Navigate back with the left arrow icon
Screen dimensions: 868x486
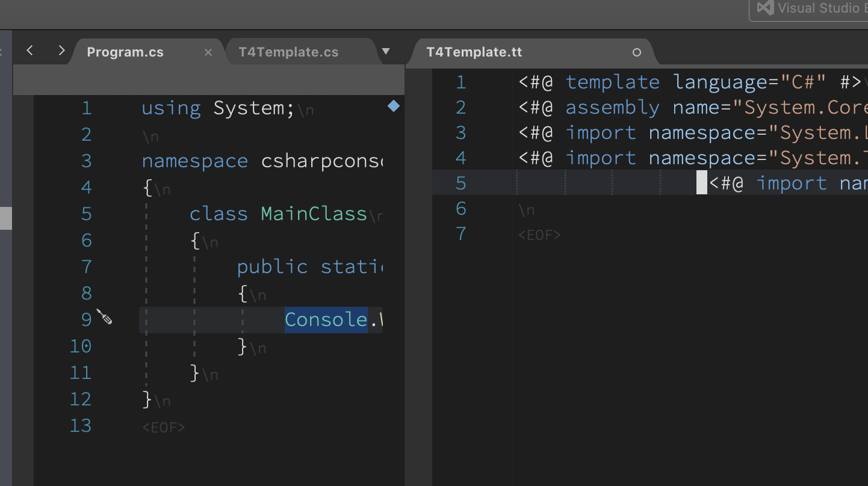(29, 51)
